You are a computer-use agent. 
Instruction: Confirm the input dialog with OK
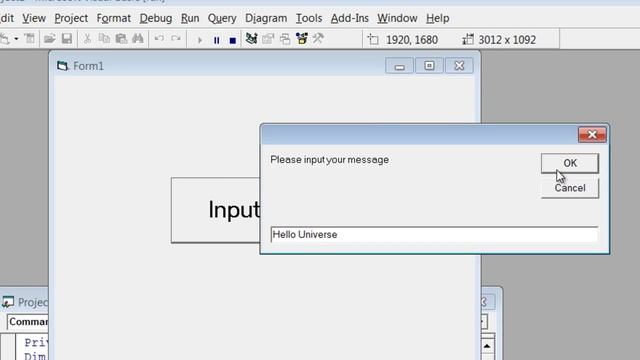(x=570, y=163)
